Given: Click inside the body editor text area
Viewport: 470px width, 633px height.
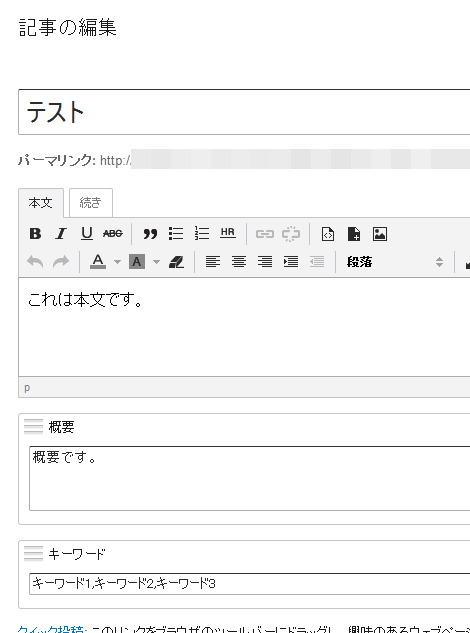Looking at the screenshot, I should (x=244, y=327).
